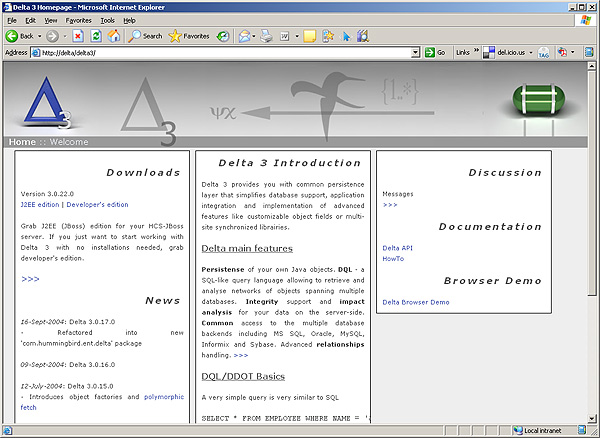
Task: Click the grey Forward arrow button
Action: click(x=52, y=36)
